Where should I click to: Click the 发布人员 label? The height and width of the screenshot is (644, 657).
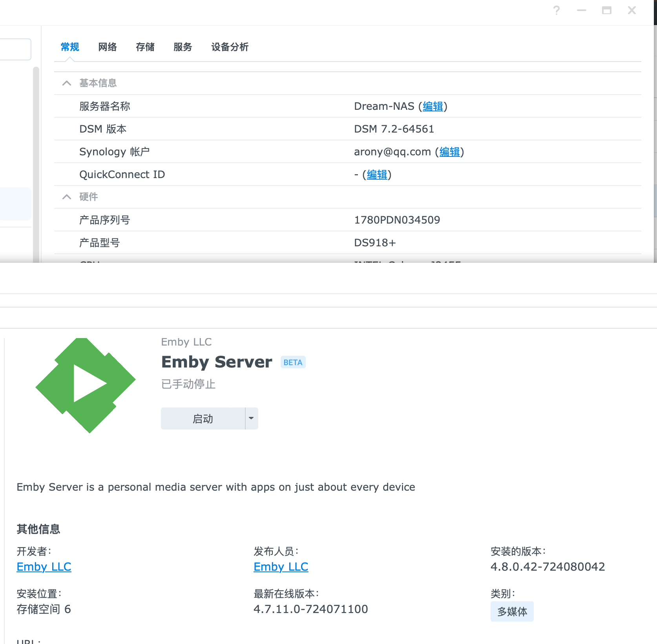pos(276,551)
